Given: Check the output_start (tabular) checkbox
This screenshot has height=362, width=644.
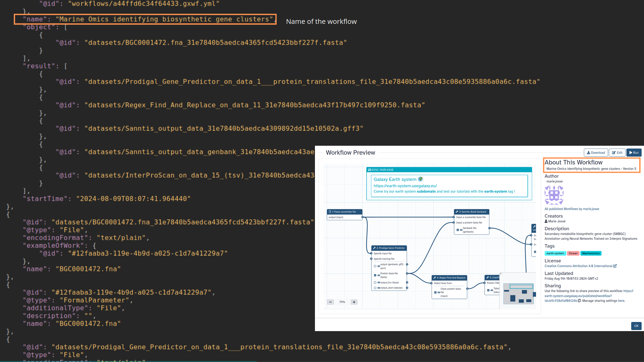Looking at the screenshot, I should 375,288.
